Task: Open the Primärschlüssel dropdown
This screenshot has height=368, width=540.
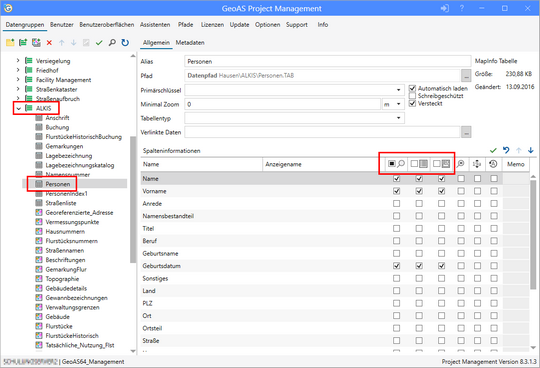Action: [398, 90]
